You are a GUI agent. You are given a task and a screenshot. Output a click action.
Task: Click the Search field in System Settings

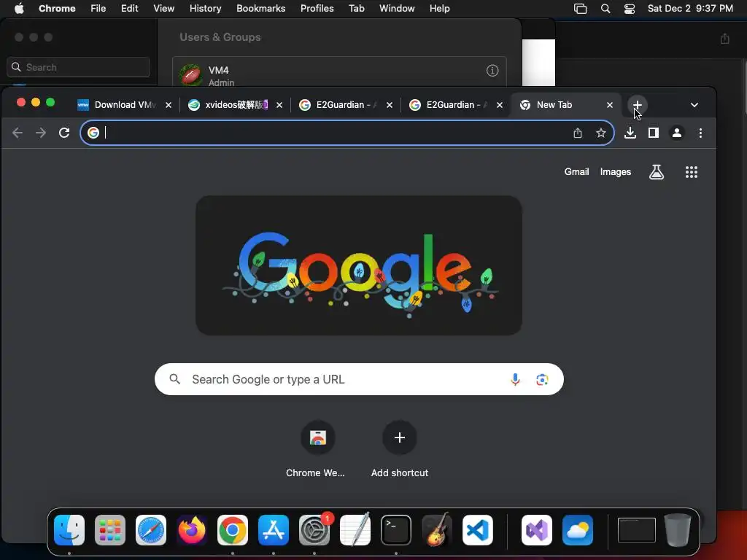78,67
